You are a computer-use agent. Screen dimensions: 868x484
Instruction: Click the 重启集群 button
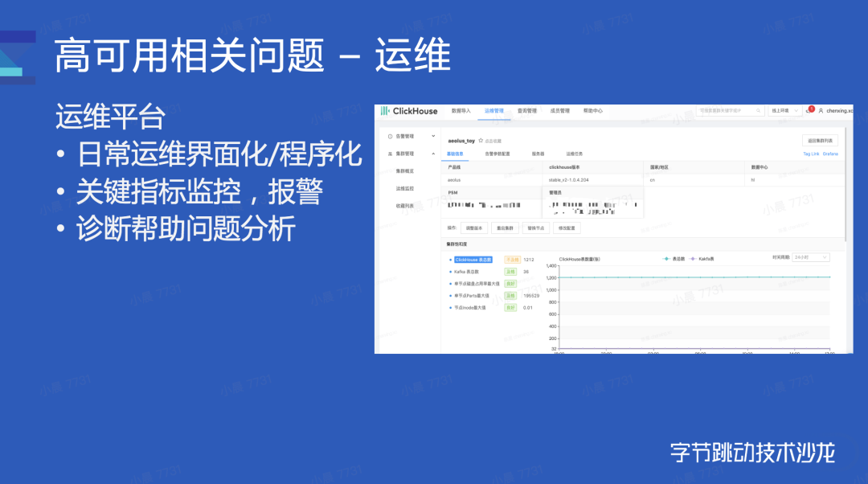(x=505, y=228)
